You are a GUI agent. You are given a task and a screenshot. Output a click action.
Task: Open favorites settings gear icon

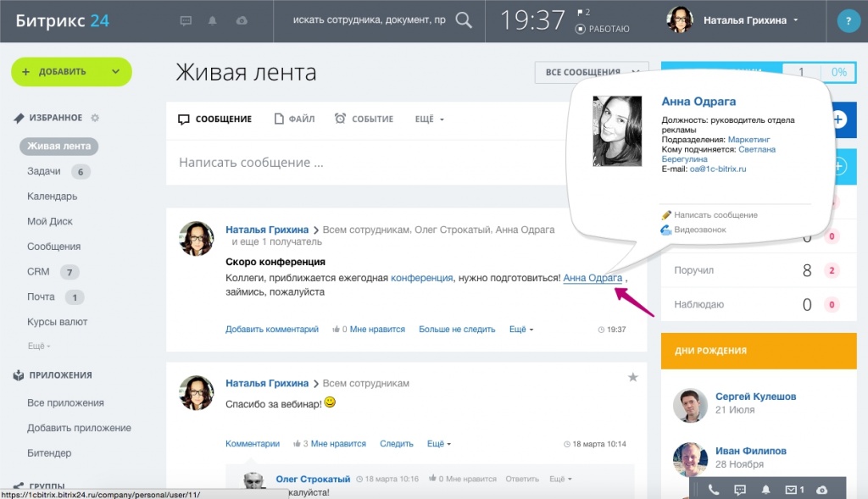point(95,118)
